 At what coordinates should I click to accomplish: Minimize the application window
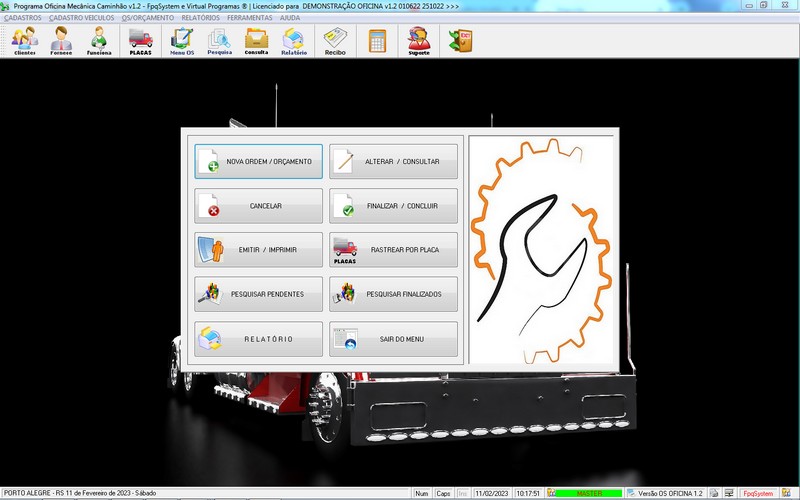click(x=749, y=5)
